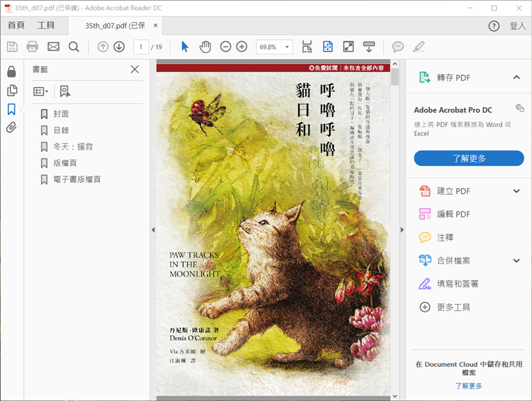
Task: Collapse the left navigation pane arrow
Action: click(152, 229)
